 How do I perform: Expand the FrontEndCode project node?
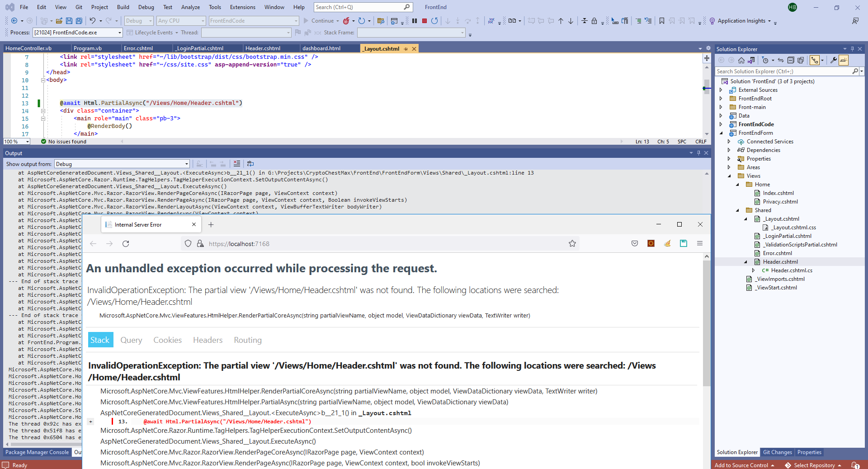tap(721, 124)
